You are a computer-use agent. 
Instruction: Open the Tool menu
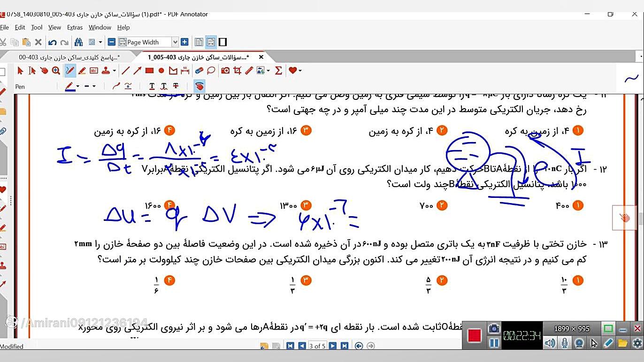click(x=37, y=28)
